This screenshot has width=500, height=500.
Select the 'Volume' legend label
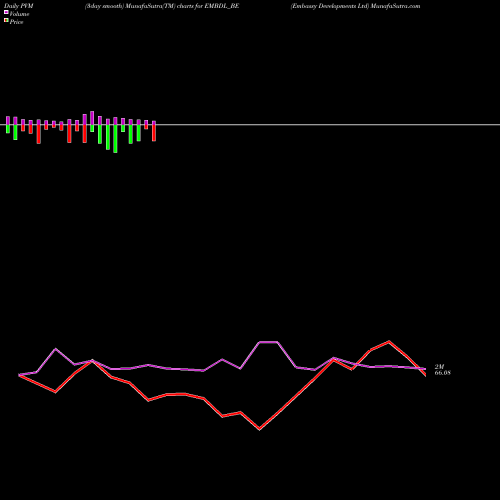[x=19, y=14]
